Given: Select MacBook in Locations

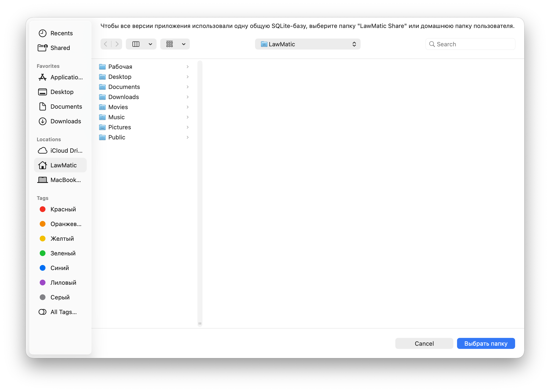Looking at the screenshot, I should point(65,180).
